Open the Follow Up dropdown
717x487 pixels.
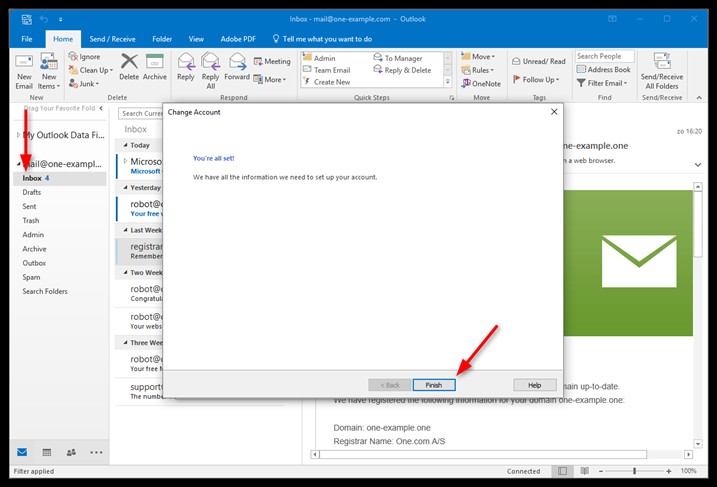(535, 79)
